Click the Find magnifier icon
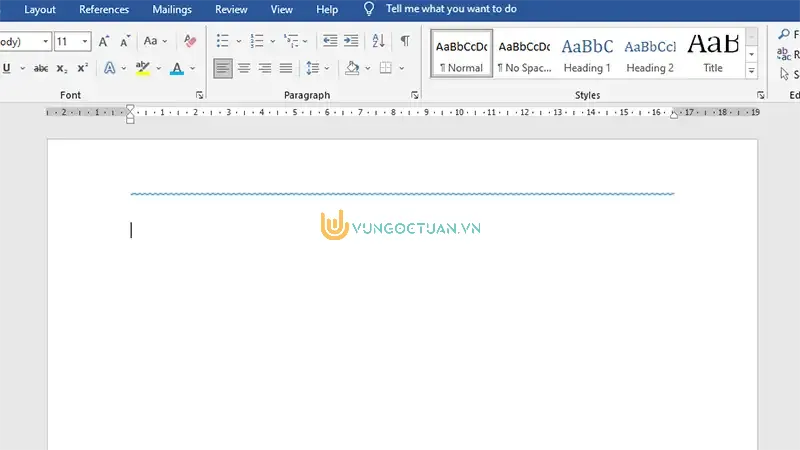This screenshot has height=450, width=800. coord(784,35)
